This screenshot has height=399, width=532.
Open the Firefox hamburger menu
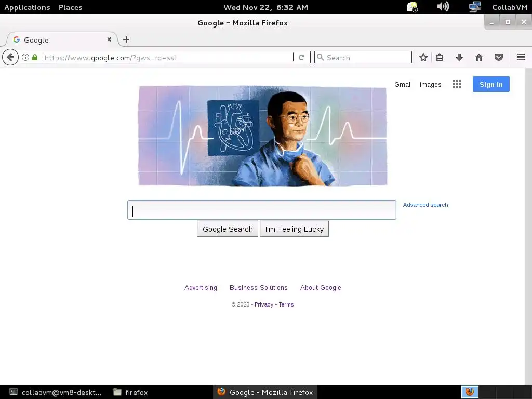521,57
